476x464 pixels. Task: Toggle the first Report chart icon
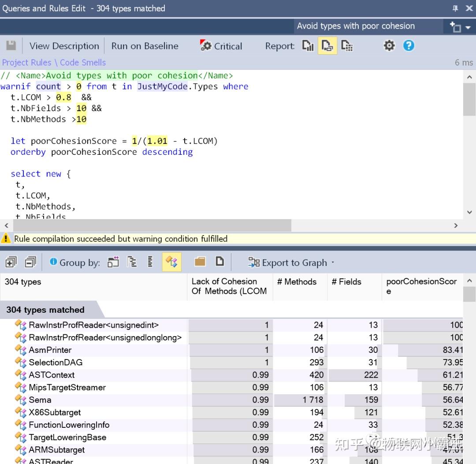pos(308,46)
